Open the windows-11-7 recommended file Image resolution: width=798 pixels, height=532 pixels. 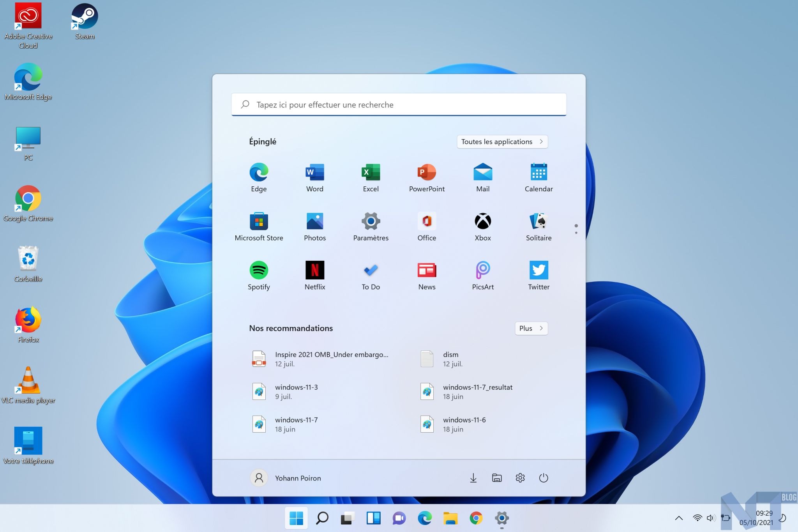click(x=296, y=423)
